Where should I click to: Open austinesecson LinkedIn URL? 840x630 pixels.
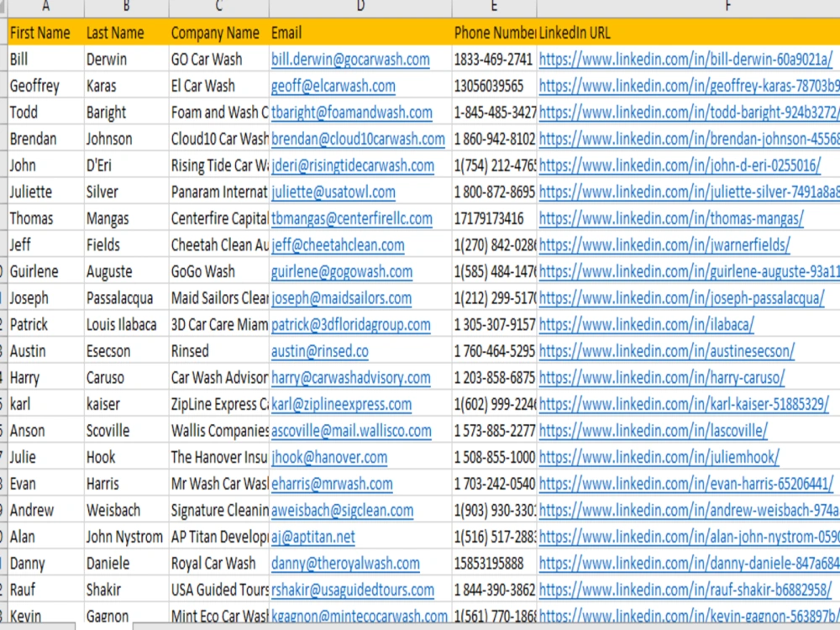pyautogui.click(x=667, y=351)
